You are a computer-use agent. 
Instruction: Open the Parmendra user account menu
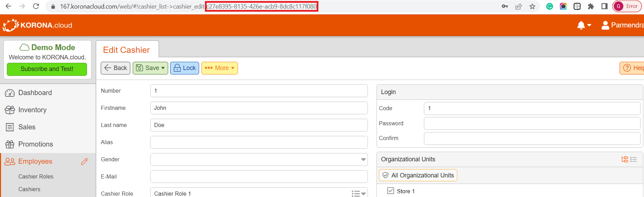tap(622, 25)
